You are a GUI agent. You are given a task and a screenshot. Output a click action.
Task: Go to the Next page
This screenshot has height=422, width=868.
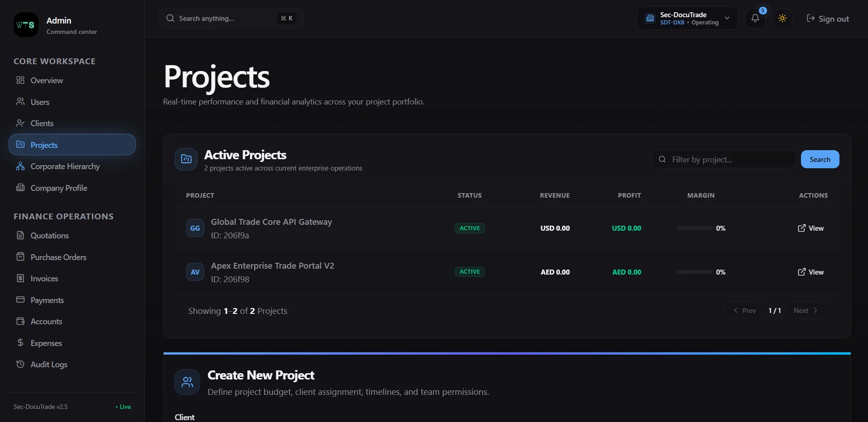tap(806, 310)
